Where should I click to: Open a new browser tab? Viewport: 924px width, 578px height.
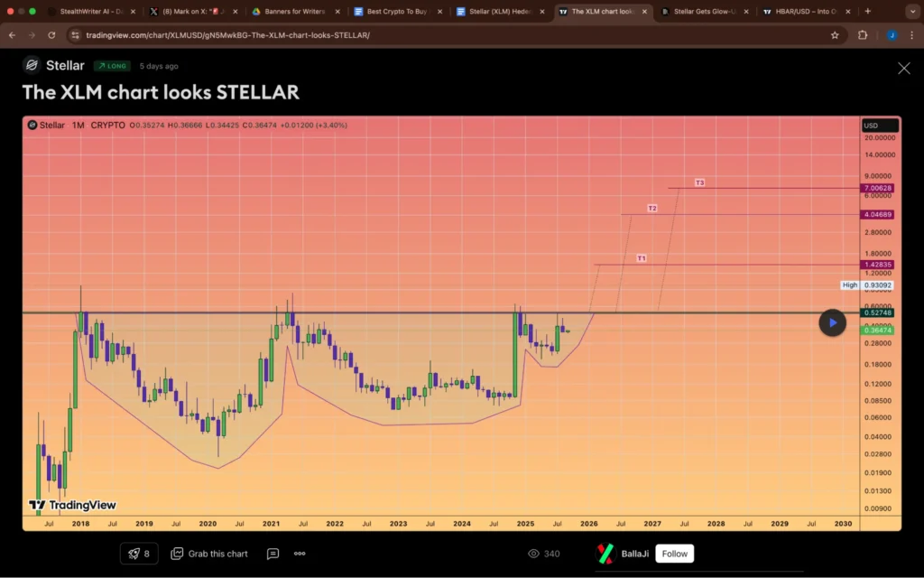[867, 11]
